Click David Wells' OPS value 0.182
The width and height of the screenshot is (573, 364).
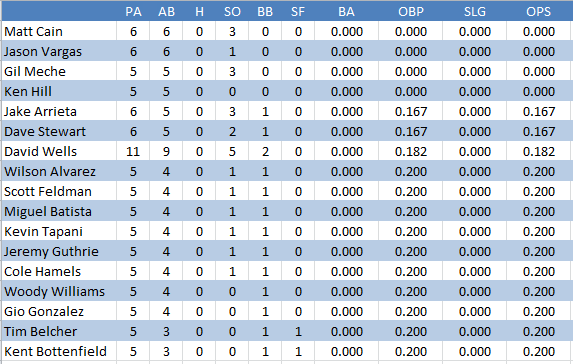pos(538,151)
